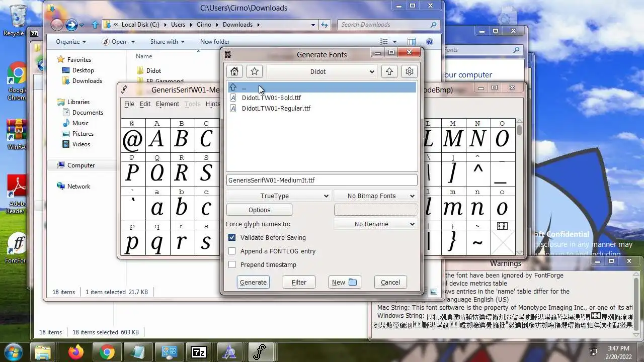Open the No Rename dropdown
The height and width of the screenshot is (362, 644).
[x=375, y=224]
